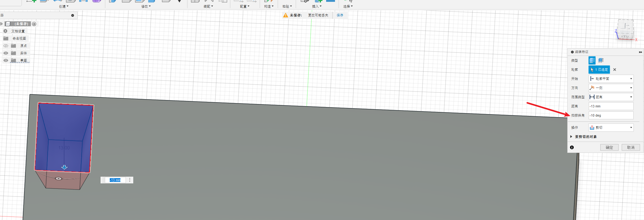Click the 保存 link in warning bar
The height and width of the screenshot is (220, 644).
340,15
